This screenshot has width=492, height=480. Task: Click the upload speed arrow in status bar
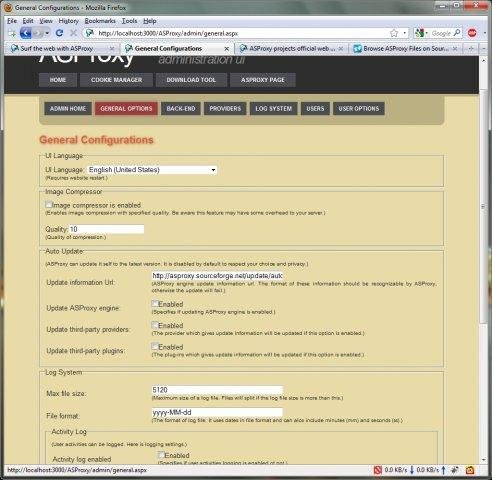(444, 470)
